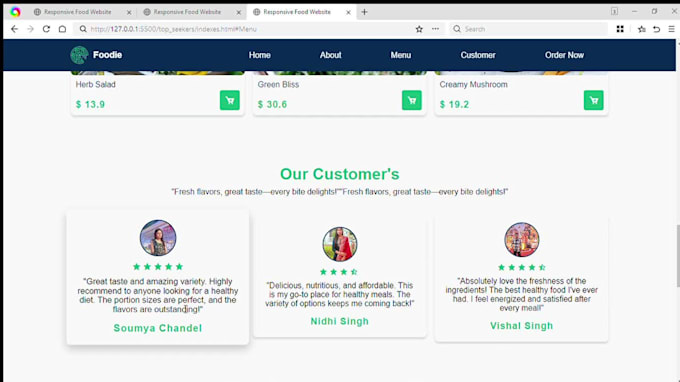The width and height of the screenshot is (680, 382).
Task: Click Vishal Singh's profile photo
Action: coord(522,240)
